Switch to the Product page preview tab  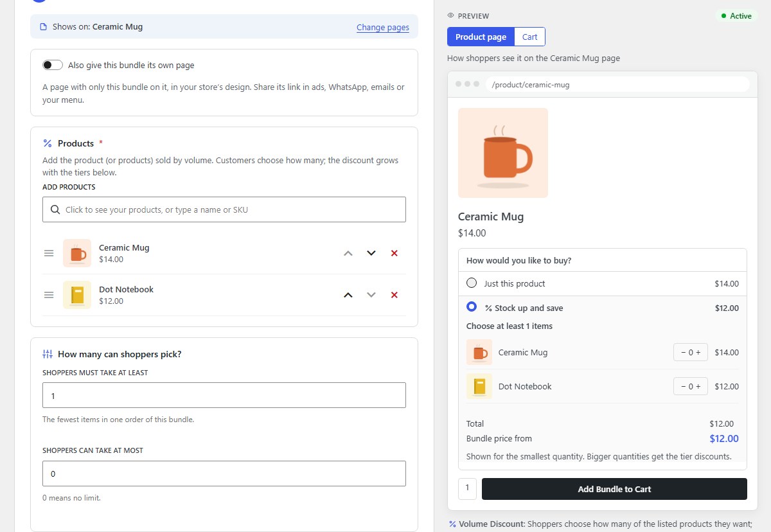click(481, 37)
